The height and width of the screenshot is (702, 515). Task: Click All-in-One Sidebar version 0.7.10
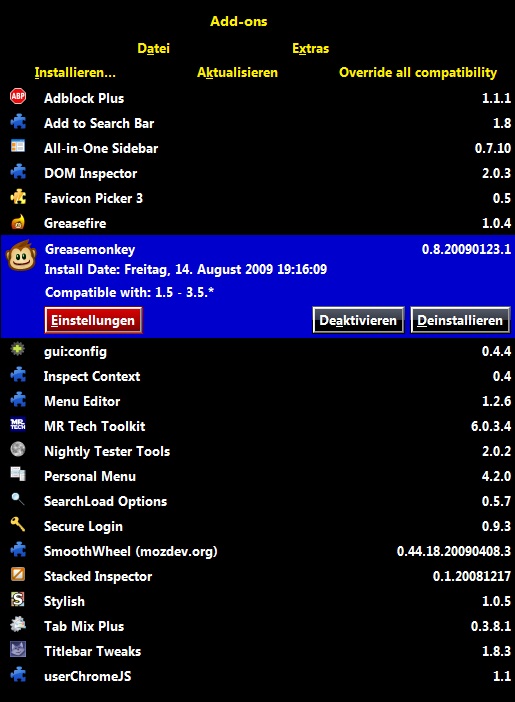click(x=493, y=149)
